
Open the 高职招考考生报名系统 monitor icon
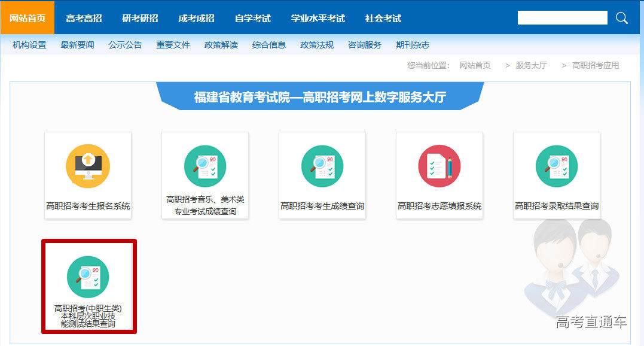(x=88, y=166)
